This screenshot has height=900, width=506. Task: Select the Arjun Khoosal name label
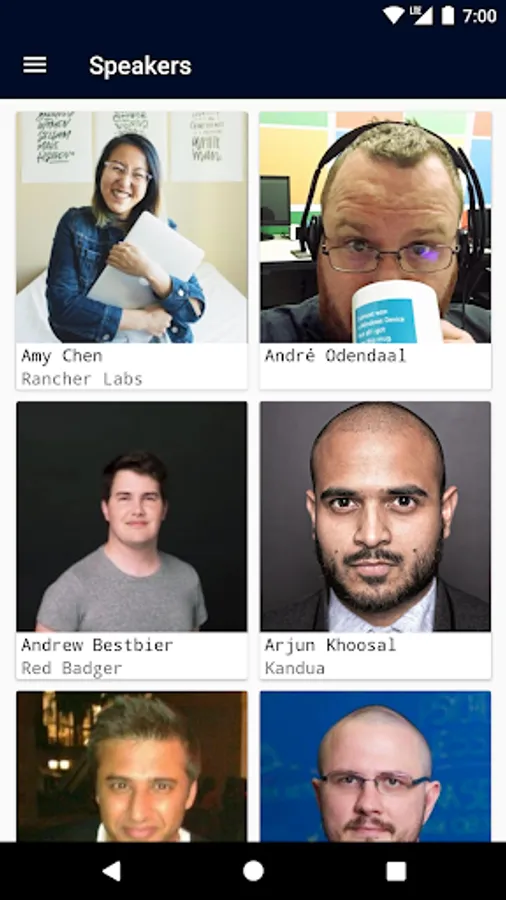tap(330, 645)
